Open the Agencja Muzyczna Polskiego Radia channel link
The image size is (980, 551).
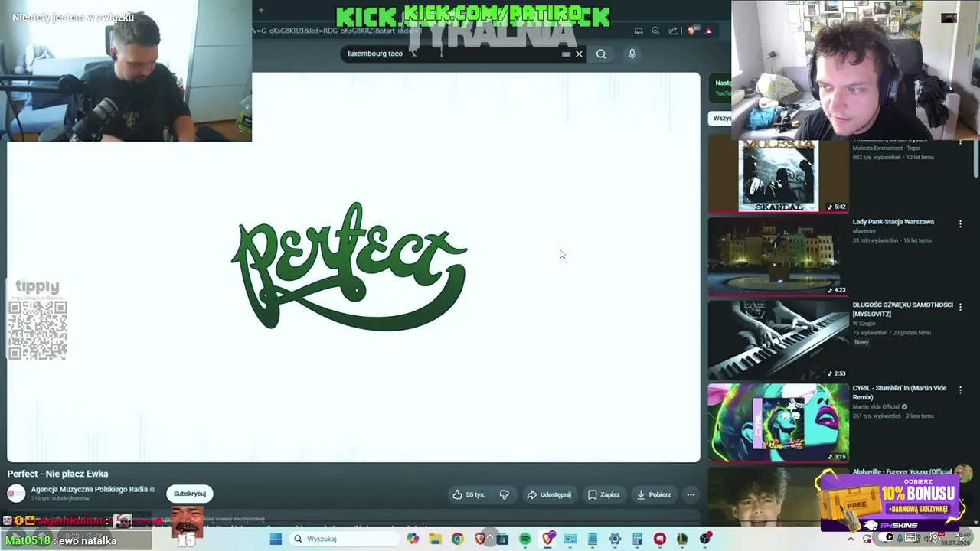(90, 489)
